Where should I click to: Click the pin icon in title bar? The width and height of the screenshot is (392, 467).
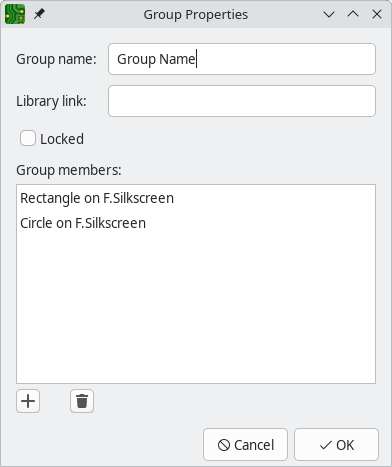point(39,14)
